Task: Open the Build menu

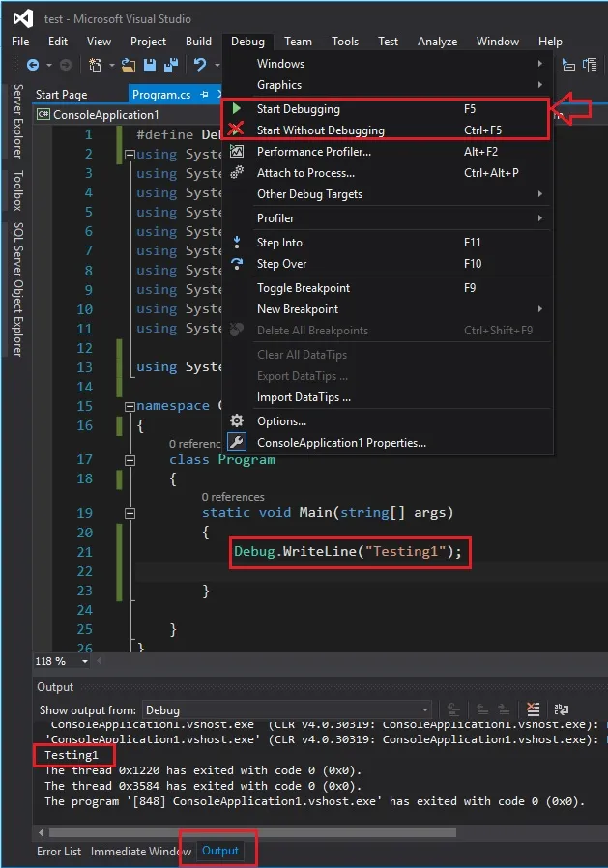Action: pos(198,42)
